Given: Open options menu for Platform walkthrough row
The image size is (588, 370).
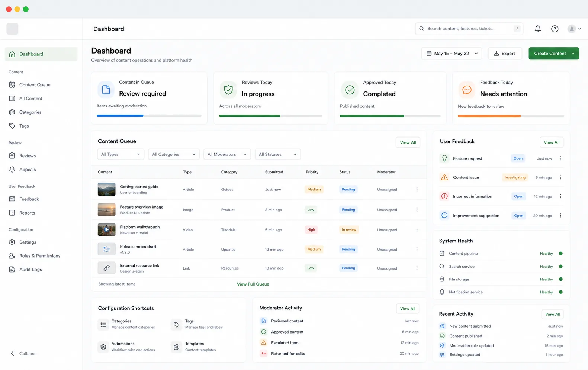Looking at the screenshot, I should (x=417, y=230).
